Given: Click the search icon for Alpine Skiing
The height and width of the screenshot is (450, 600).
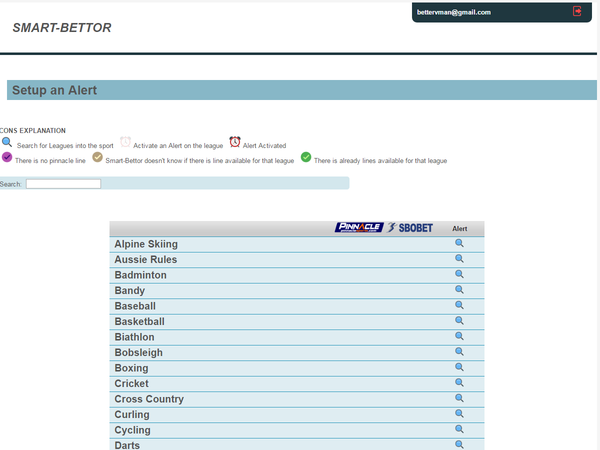Looking at the screenshot, I should coord(460,244).
